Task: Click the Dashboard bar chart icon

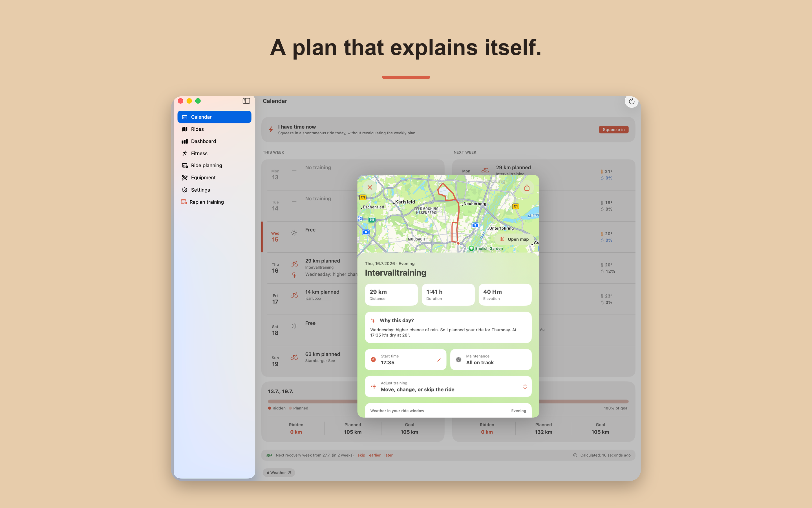Action: pyautogui.click(x=185, y=141)
